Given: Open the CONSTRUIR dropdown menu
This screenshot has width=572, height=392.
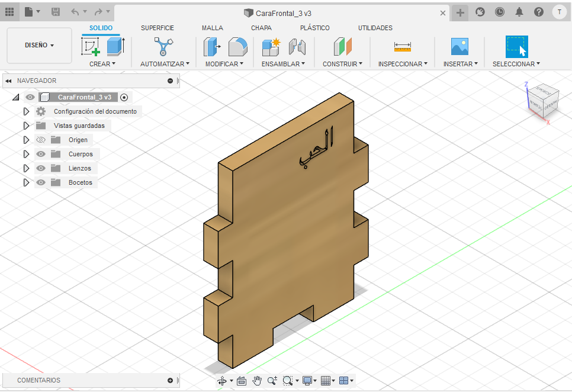Looking at the screenshot, I should pyautogui.click(x=342, y=64).
